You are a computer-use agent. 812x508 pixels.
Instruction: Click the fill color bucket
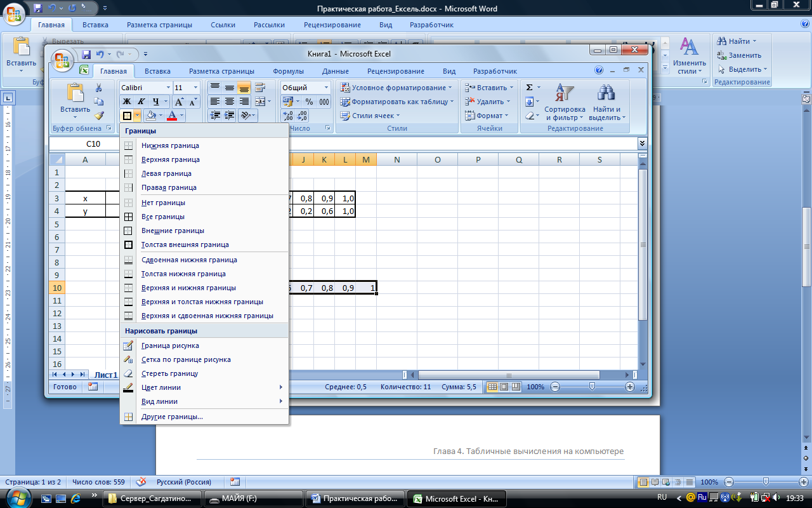click(x=151, y=116)
